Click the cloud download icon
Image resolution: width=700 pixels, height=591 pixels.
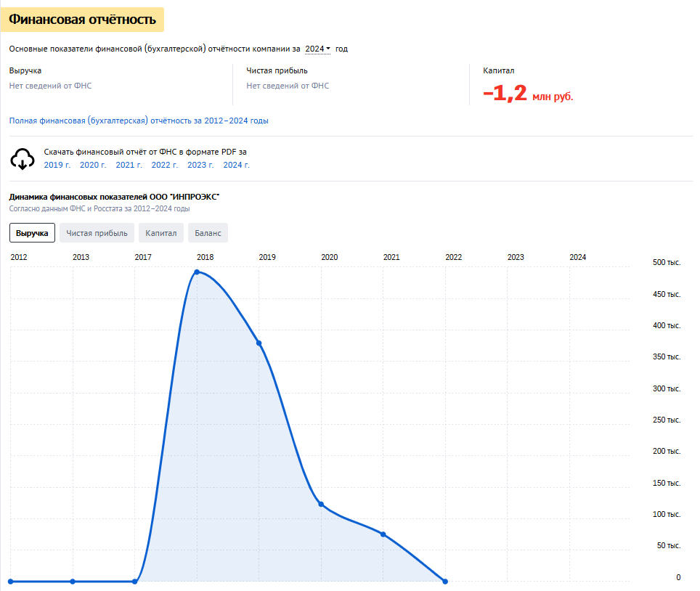pos(23,158)
